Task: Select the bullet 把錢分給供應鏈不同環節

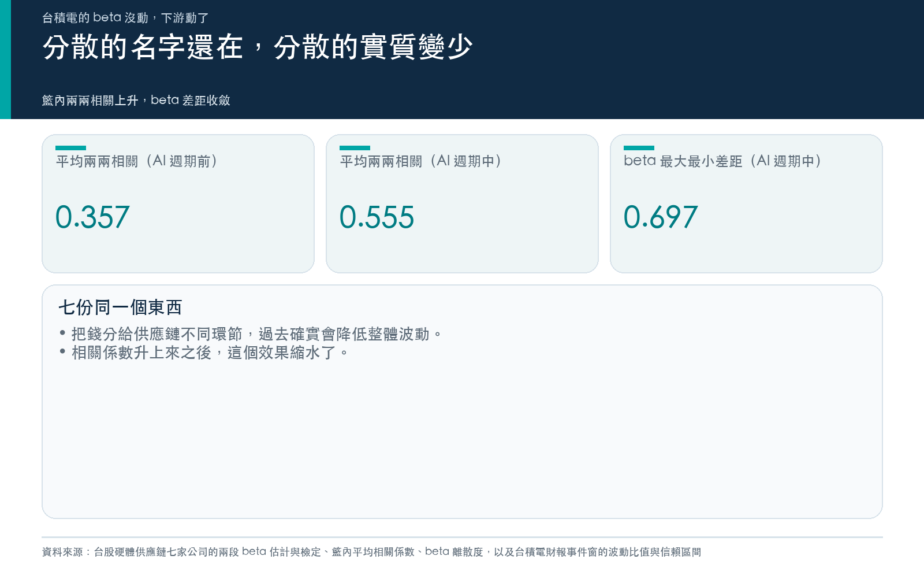Action: pos(251,334)
